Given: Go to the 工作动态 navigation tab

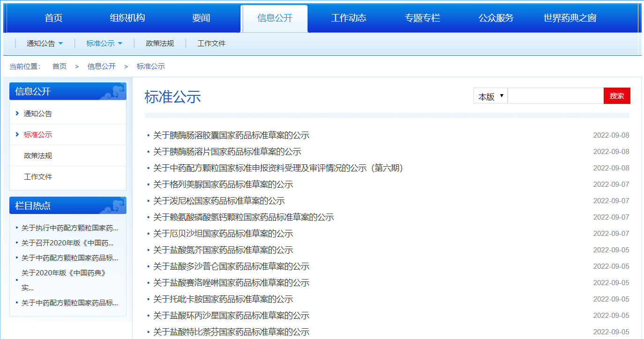Looking at the screenshot, I should tap(348, 18).
